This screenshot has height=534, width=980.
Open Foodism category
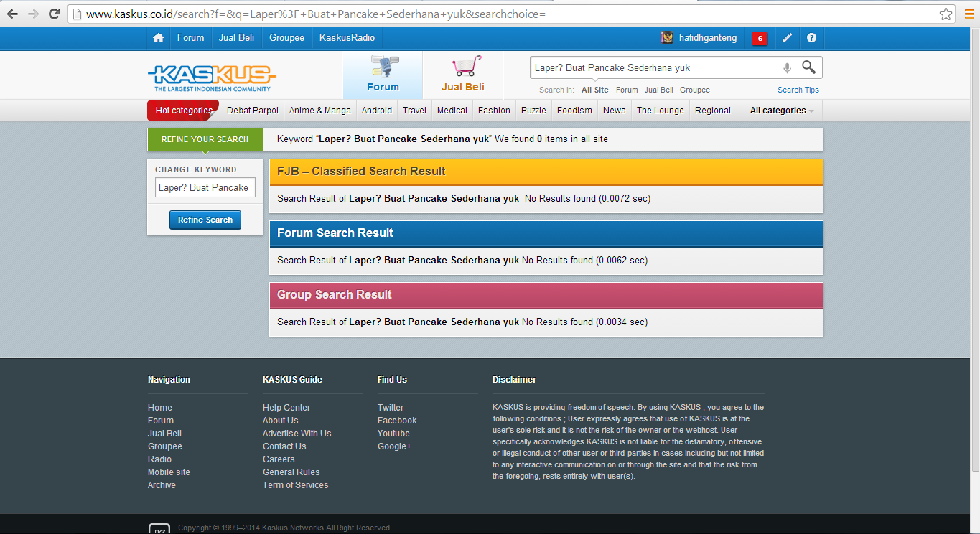pos(574,111)
